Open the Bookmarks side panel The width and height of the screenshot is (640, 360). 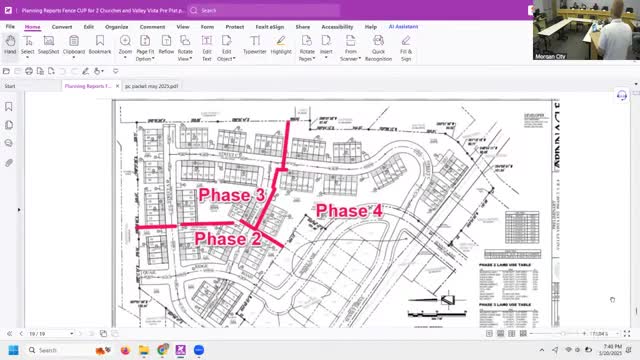(9, 107)
